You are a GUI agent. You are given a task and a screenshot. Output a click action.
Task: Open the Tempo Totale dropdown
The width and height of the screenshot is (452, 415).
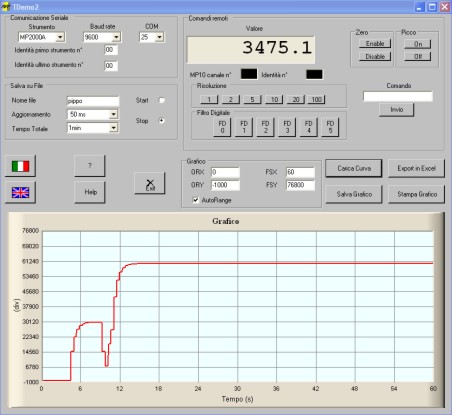tap(114, 128)
